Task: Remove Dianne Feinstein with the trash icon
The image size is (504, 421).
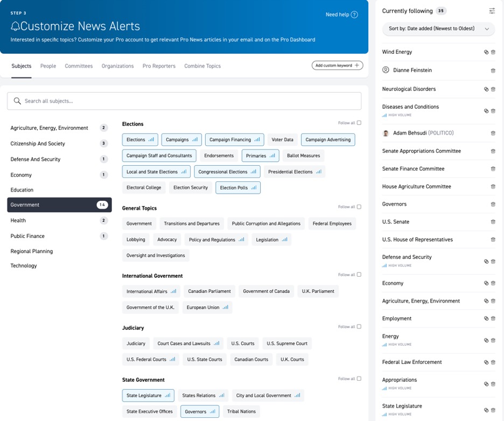Action: (x=493, y=69)
